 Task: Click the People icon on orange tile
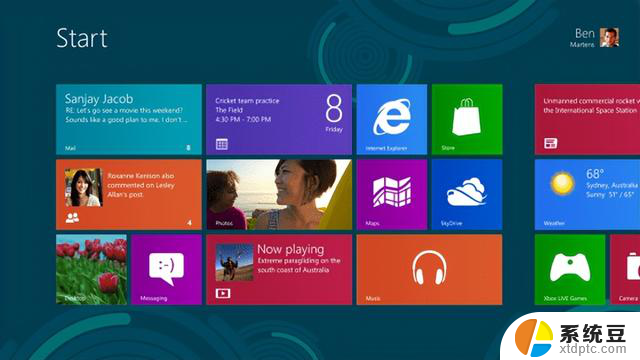72,218
